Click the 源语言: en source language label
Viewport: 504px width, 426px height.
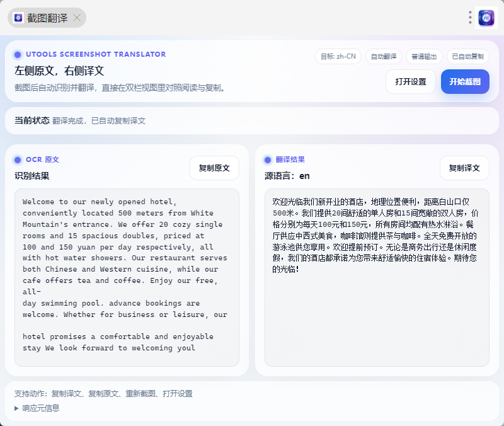click(287, 176)
